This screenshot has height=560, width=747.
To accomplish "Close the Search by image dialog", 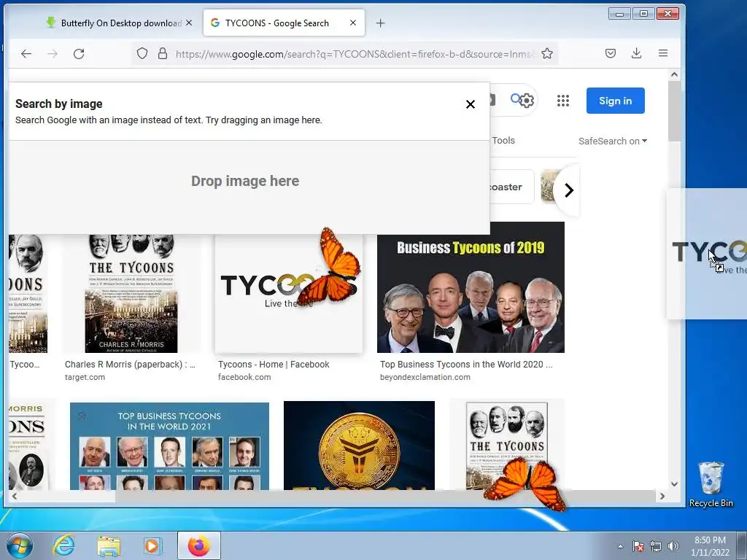I will coord(471,104).
